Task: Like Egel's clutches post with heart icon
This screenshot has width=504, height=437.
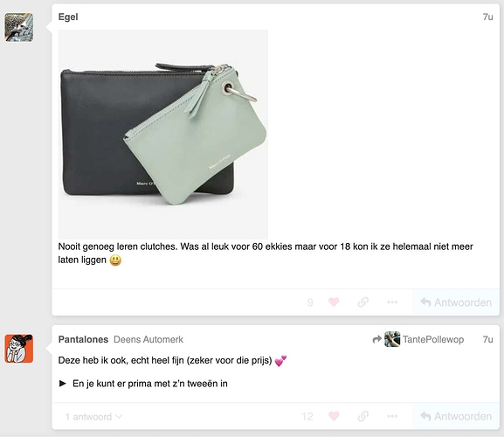Action: [x=334, y=302]
